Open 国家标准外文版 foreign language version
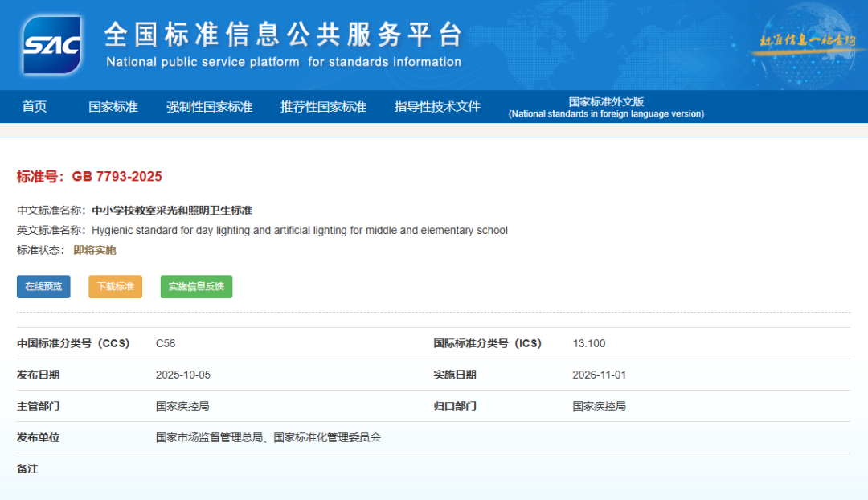This screenshot has width=868, height=500. [606, 108]
